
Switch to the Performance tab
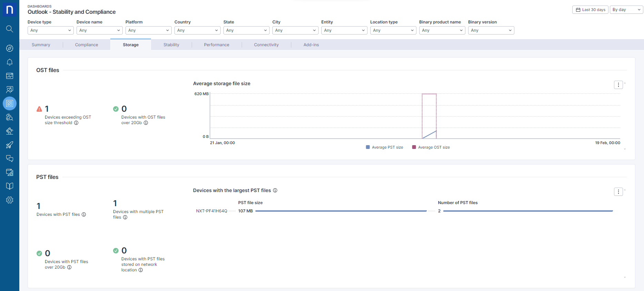(217, 45)
